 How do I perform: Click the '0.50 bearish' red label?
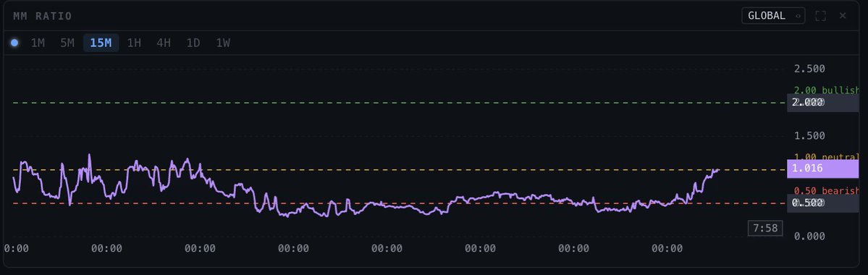827,191
